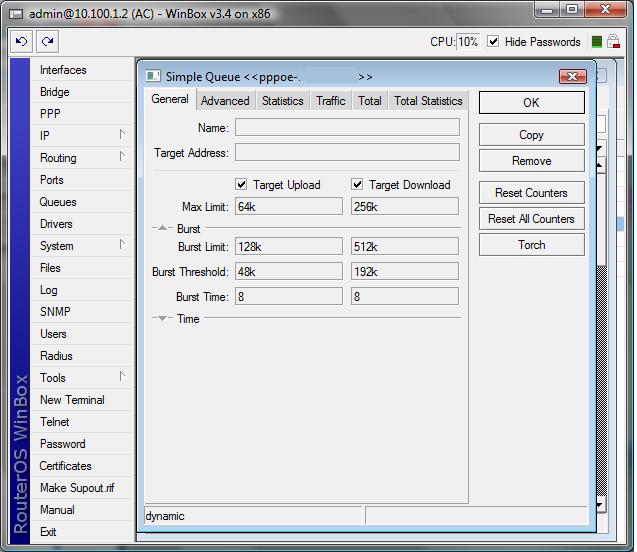Viewport: 637px width, 552px height.
Task: Expand the System submenu arrow
Action: (122, 245)
